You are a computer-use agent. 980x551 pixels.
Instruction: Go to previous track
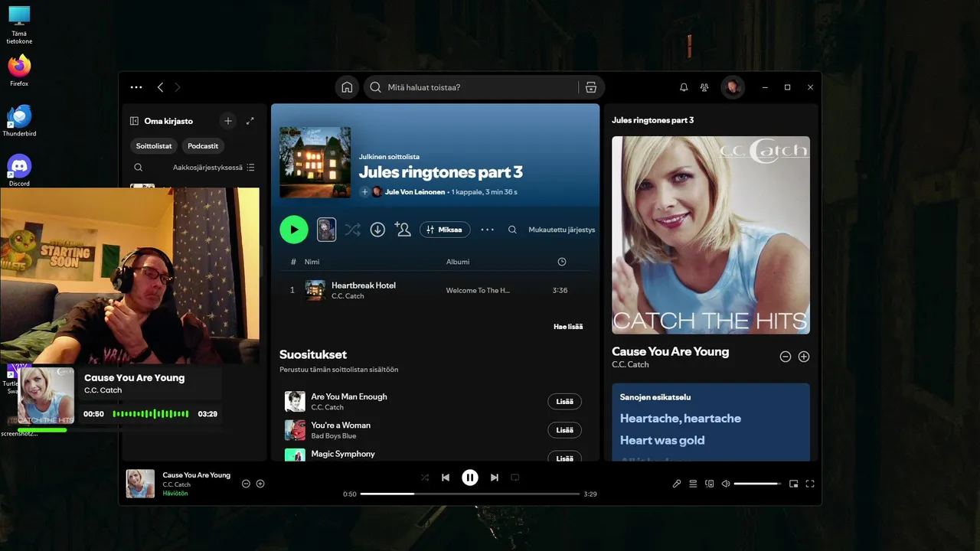click(446, 478)
